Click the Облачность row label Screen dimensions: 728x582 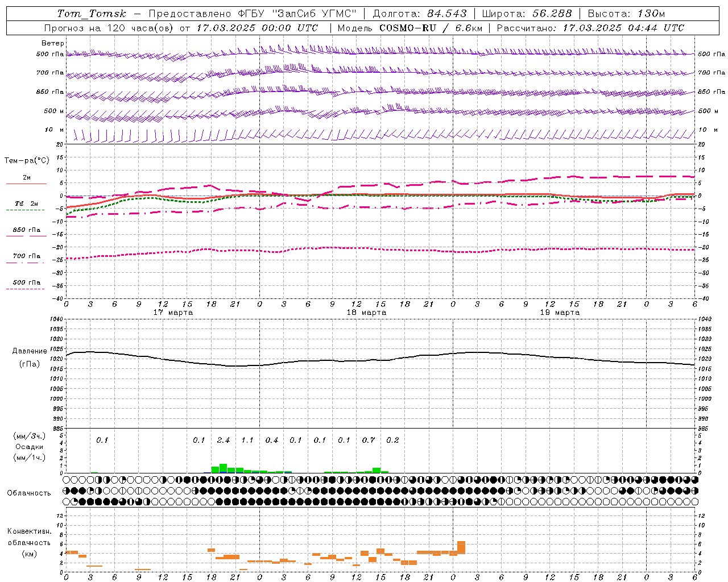[29, 493]
